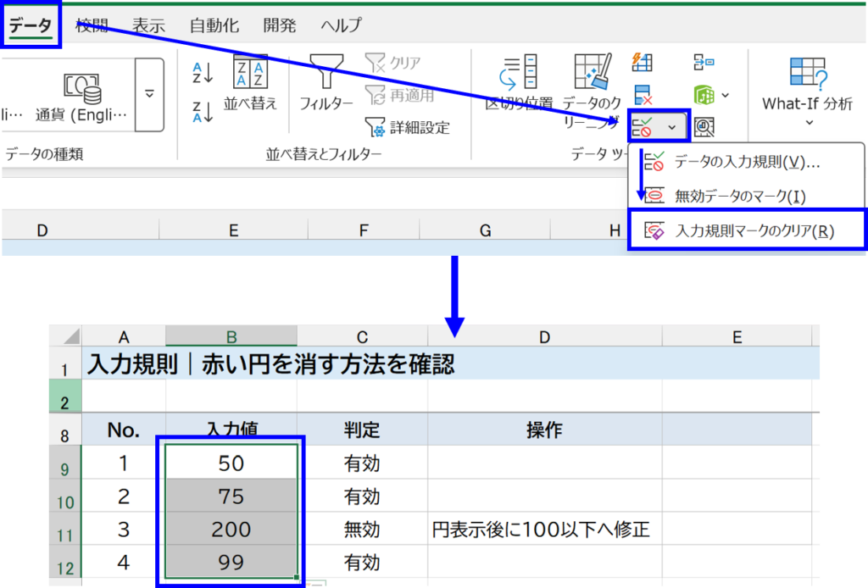Open the 並べ替え sort dialog

click(x=250, y=83)
